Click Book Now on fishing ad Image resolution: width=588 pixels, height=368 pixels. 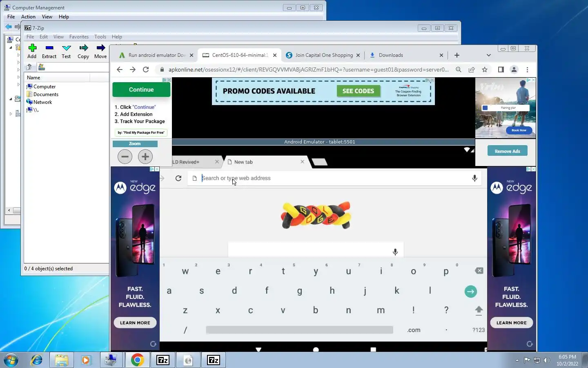pyautogui.click(x=519, y=130)
